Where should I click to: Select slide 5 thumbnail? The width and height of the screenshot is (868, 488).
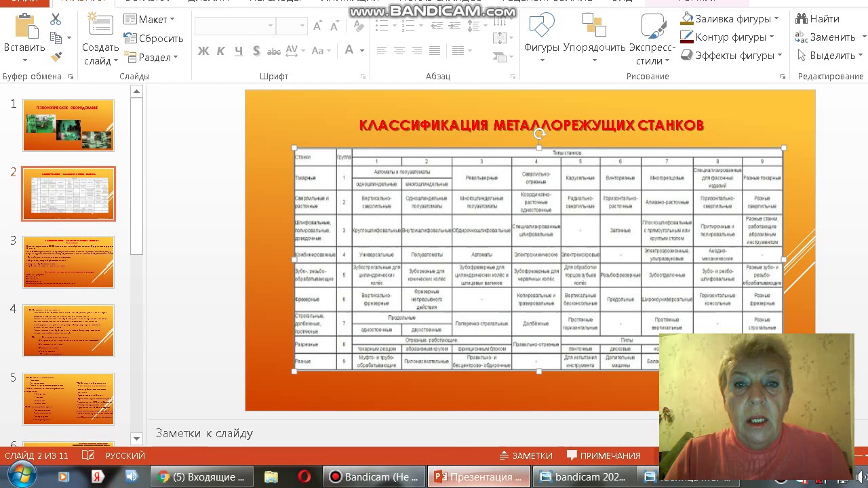pos(68,399)
